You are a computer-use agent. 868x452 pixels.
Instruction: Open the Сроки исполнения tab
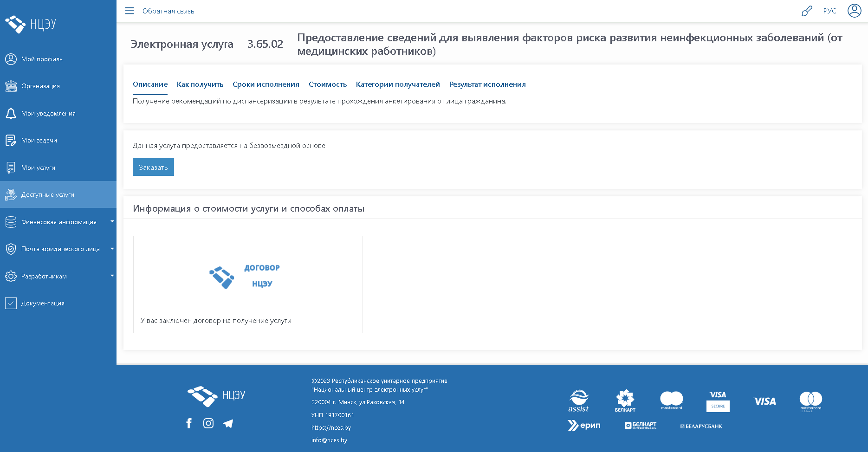(x=266, y=84)
